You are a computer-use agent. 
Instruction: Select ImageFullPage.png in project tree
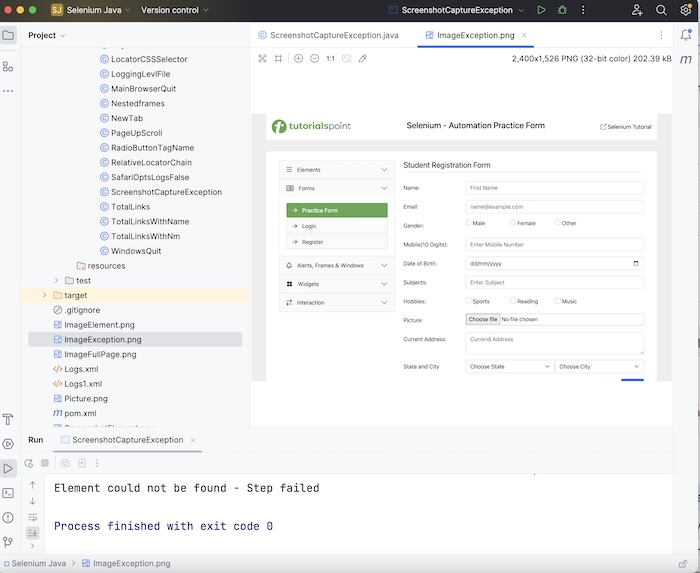coord(99,354)
